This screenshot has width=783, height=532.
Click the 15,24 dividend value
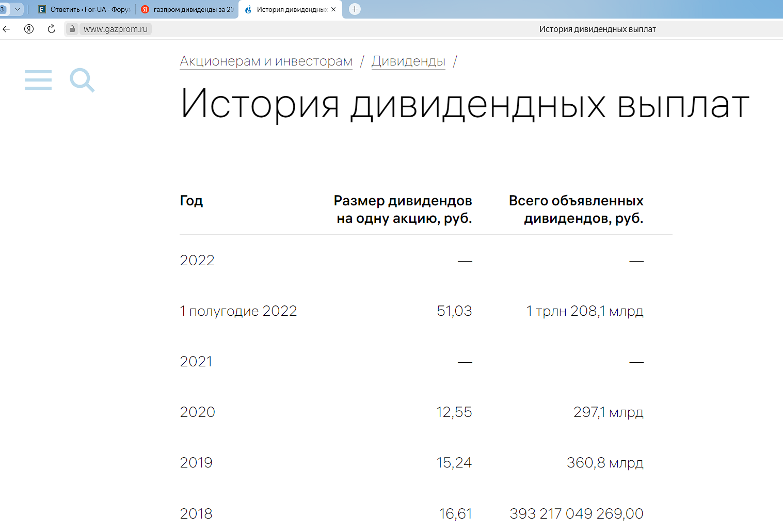454,462
